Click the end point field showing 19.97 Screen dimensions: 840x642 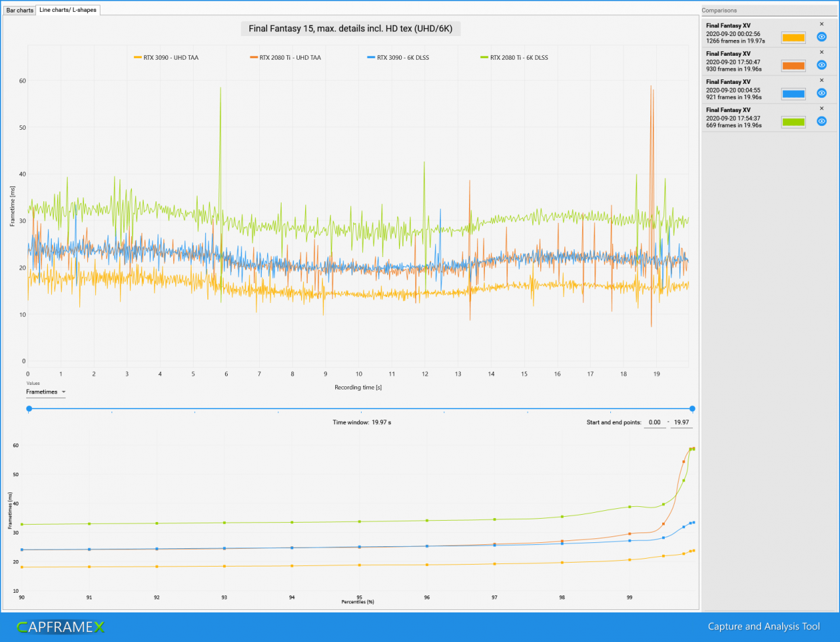(x=681, y=423)
